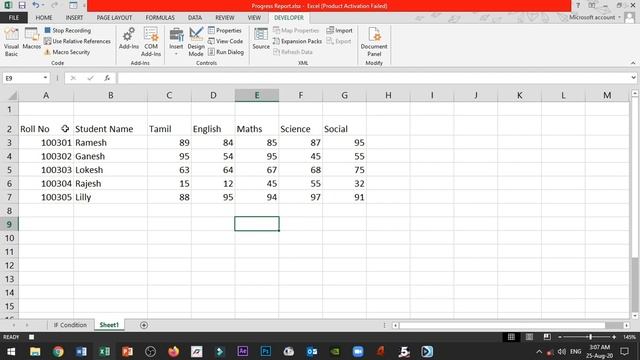Switch to Normal view icon
Image resolution: width=640 pixels, height=360 pixels.
coord(511,337)
